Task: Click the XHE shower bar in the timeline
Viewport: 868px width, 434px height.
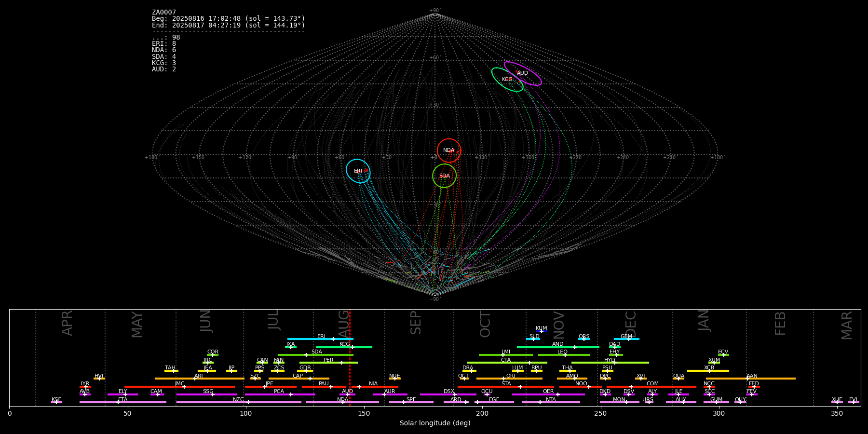Action: pyautogui.click(x=837, y=402)
